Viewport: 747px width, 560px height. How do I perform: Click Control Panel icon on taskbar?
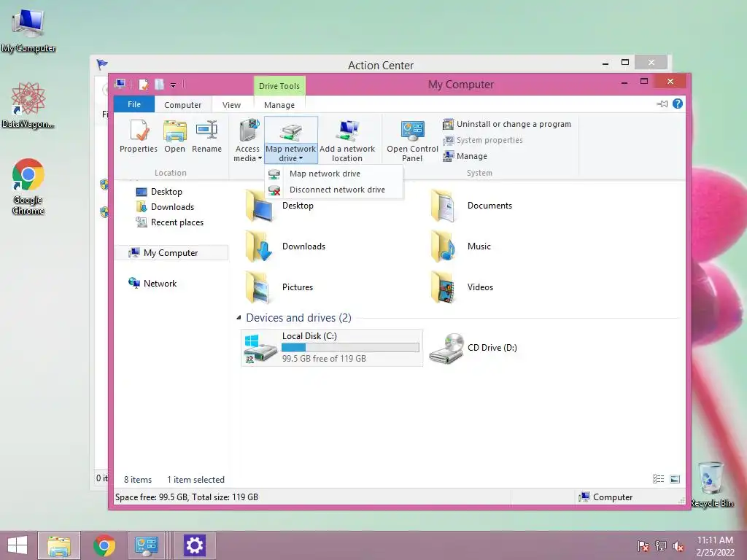click(x=146, y=545)
